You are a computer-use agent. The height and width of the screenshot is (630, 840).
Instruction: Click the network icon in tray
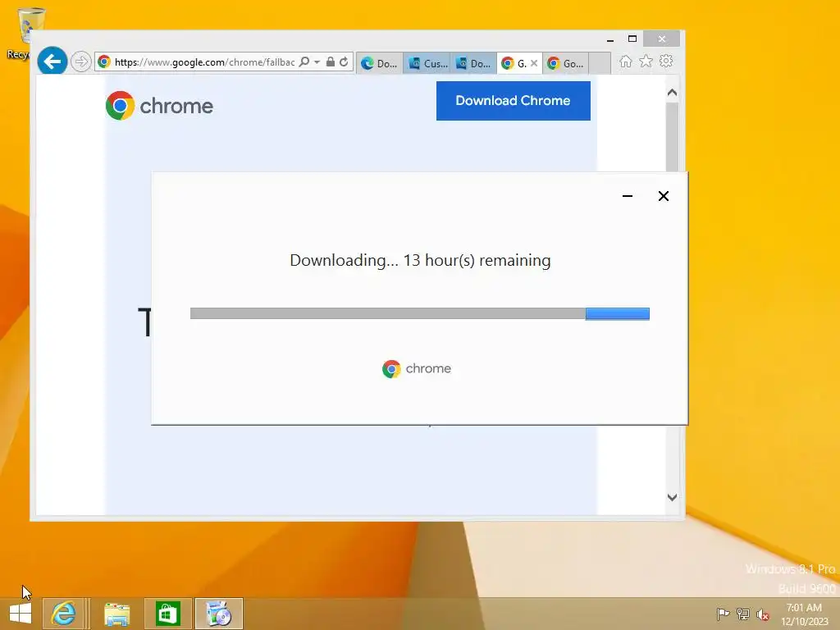(743, 614)
